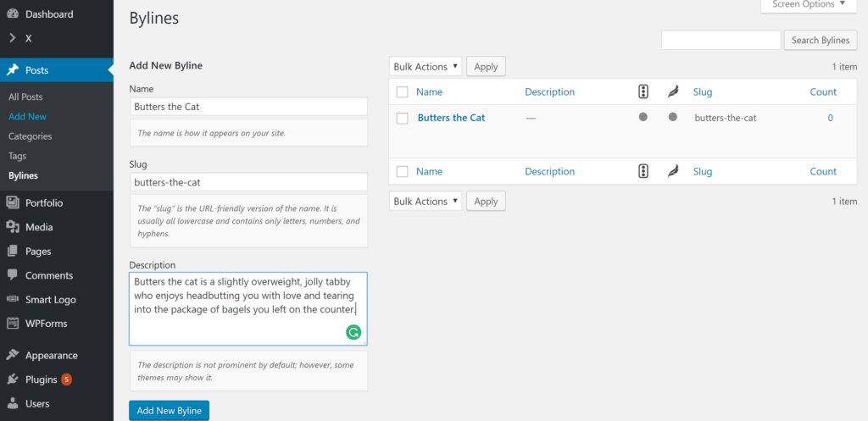
Task: Click the Portfolio icon in sidebar
Action: coord(13,203)
